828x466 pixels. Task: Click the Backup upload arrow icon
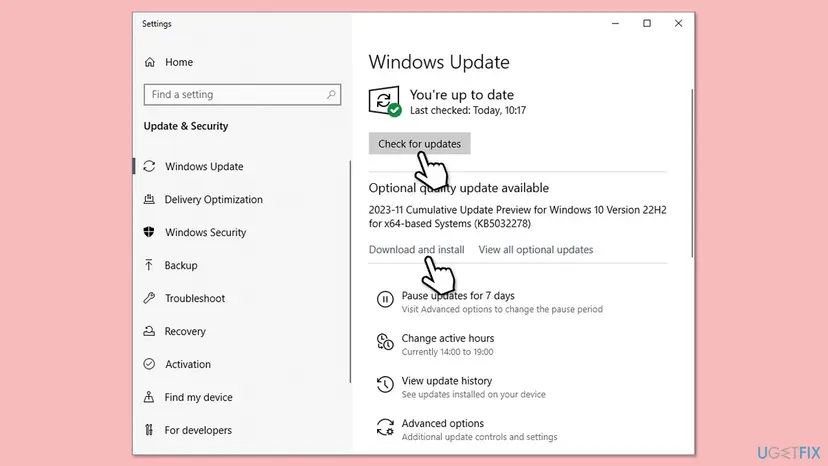pos(149,265)
